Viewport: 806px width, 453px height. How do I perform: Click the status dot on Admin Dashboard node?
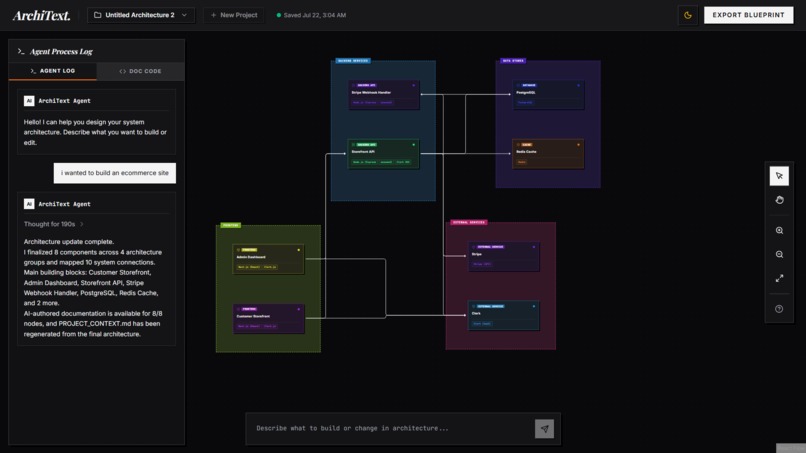point(299,250)
